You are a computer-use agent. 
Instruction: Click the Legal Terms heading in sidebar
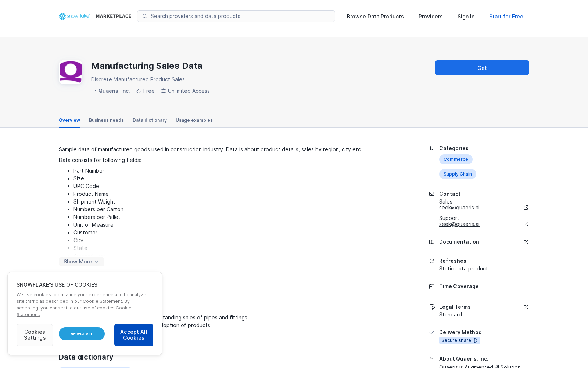point(455,307)
